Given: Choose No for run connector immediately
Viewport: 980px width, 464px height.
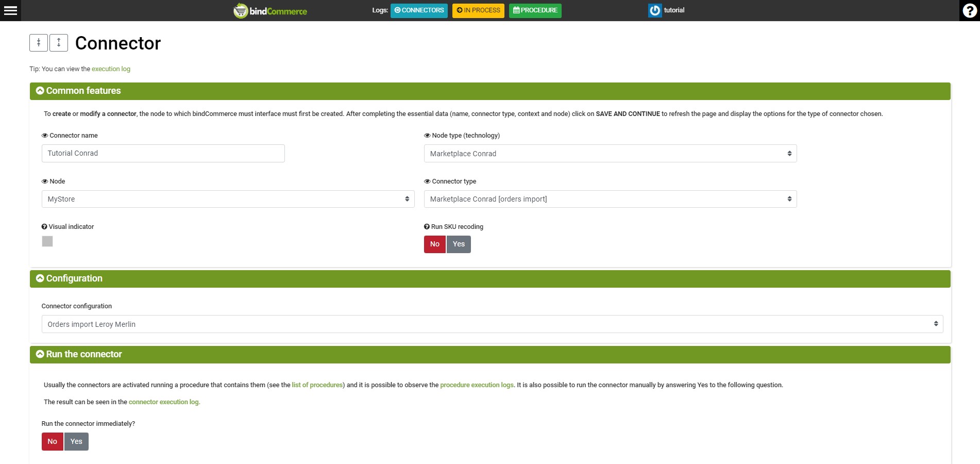Looking at the screenshot, I should tap(53, 441).
